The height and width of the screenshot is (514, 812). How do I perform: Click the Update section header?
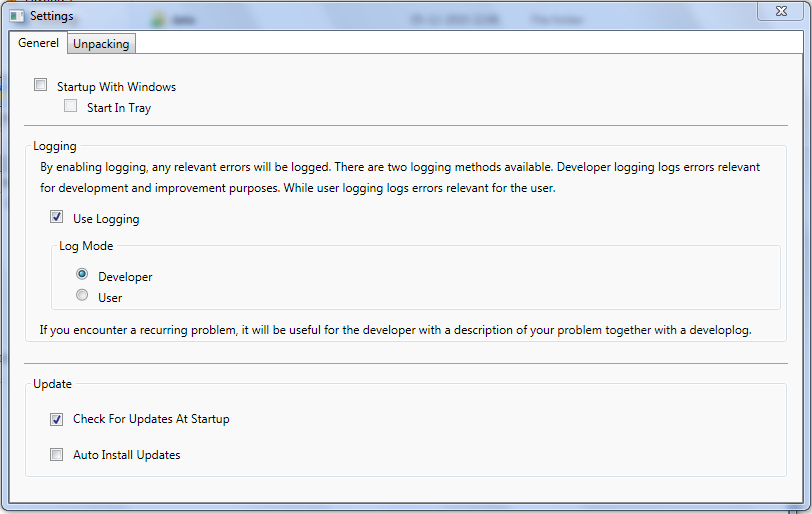[x=52, y=383]
